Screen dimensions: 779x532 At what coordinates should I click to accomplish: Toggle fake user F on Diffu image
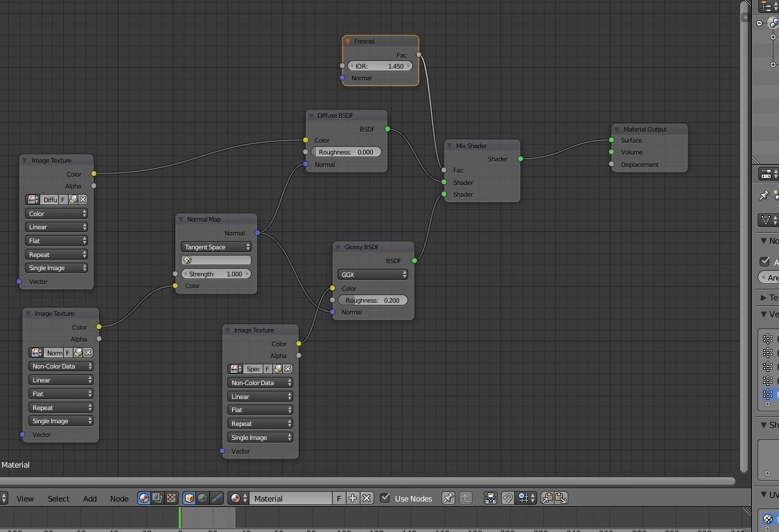coord(63,199)
